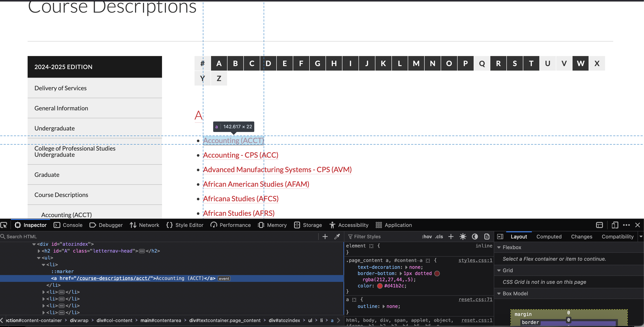644x327 pixels.
Task: Expand the h2 letternav-head node
Action: pos(39,251)
